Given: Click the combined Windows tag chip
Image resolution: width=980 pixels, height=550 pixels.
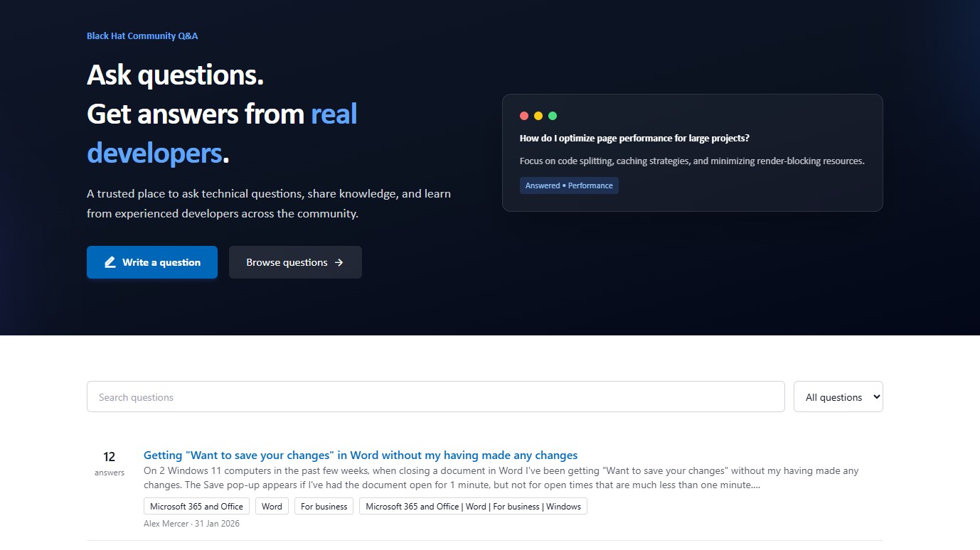Looking at the screenshot, I should pos(473,506).
